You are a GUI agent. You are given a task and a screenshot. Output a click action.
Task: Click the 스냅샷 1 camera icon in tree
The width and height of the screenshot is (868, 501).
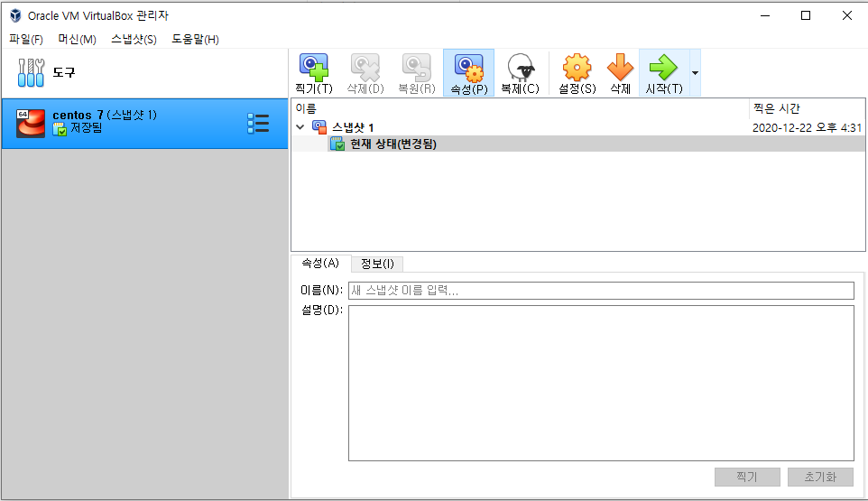click(x=319, y=127)
